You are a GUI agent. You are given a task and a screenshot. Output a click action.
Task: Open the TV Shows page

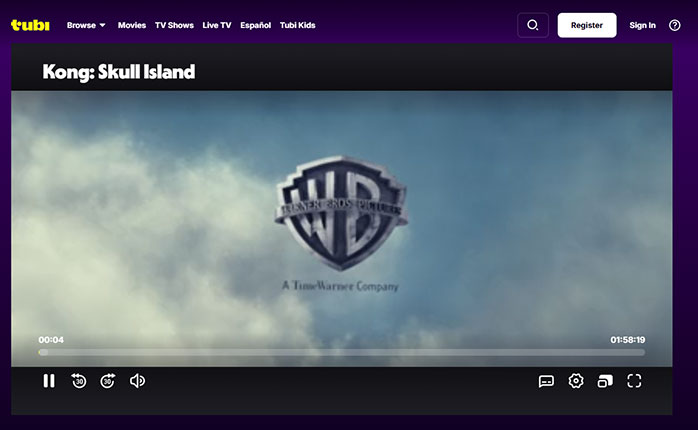coord(173,25)
